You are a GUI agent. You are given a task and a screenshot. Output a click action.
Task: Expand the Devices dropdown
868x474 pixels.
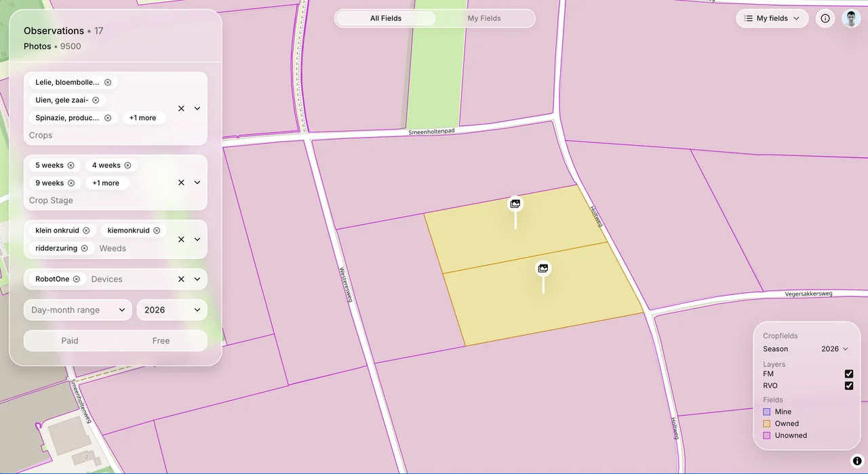[x=197, y=279]
